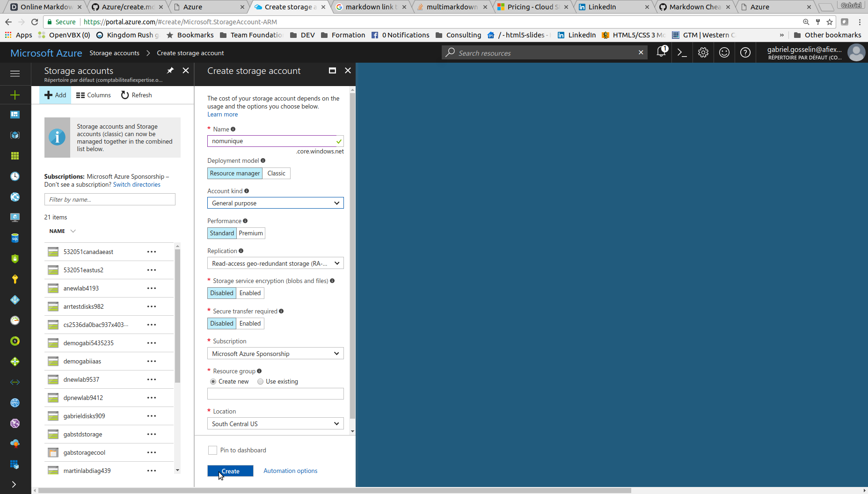Open the help question mark icon
868x494 pixels.
coord(745,52)
